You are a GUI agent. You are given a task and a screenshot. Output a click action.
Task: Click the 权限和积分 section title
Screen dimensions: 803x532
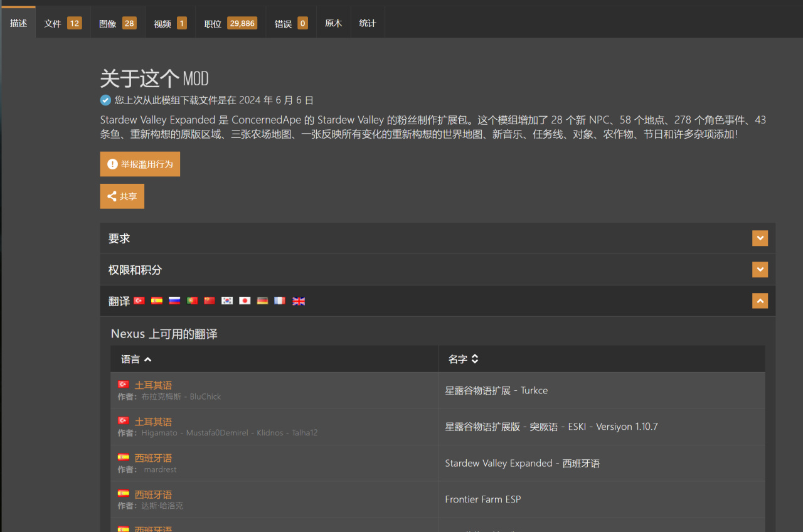(x=135, y=270)
